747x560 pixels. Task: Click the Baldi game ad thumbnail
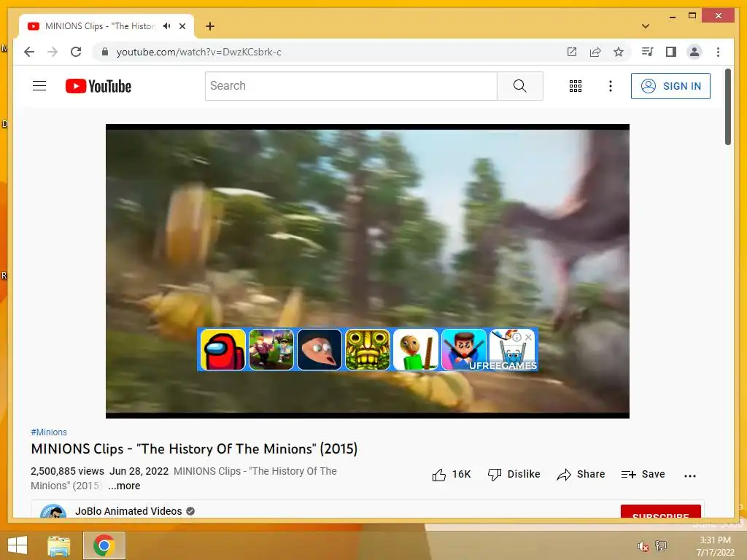pos(416,349)
